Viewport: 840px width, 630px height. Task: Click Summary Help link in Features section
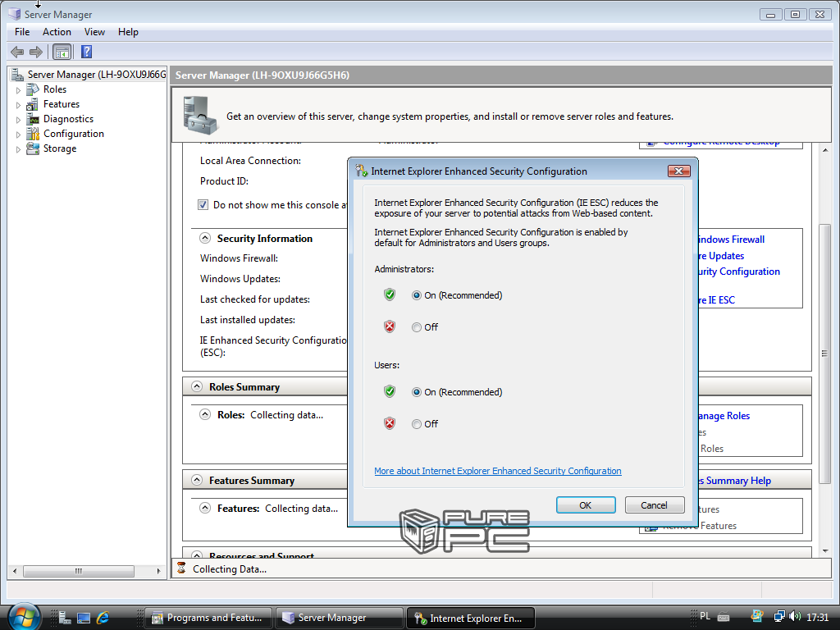(x=734, y=481)
